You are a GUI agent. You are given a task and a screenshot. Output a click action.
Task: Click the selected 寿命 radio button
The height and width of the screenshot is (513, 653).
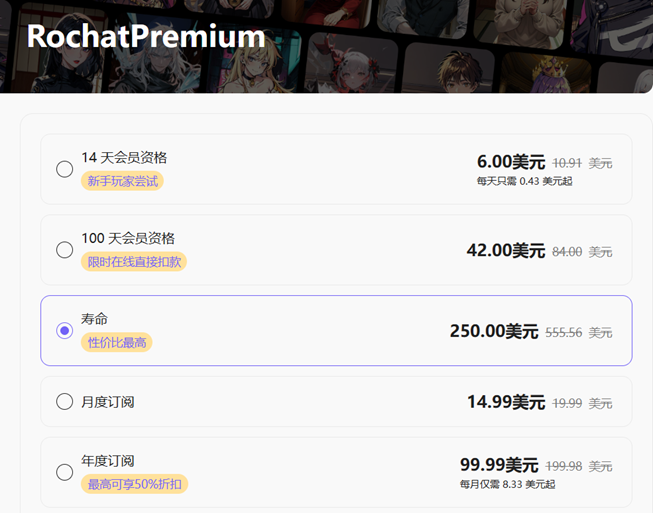(x=65, y=331)
